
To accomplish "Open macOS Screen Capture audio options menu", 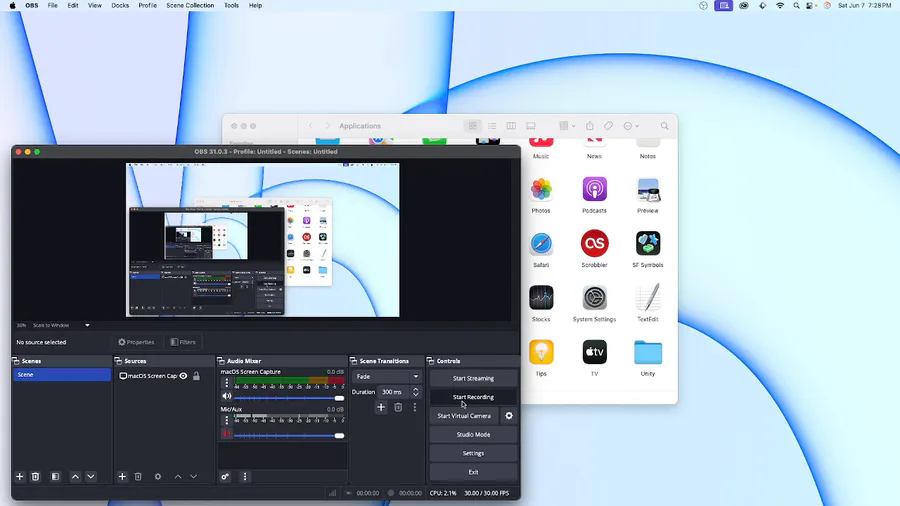I will 226,383.
